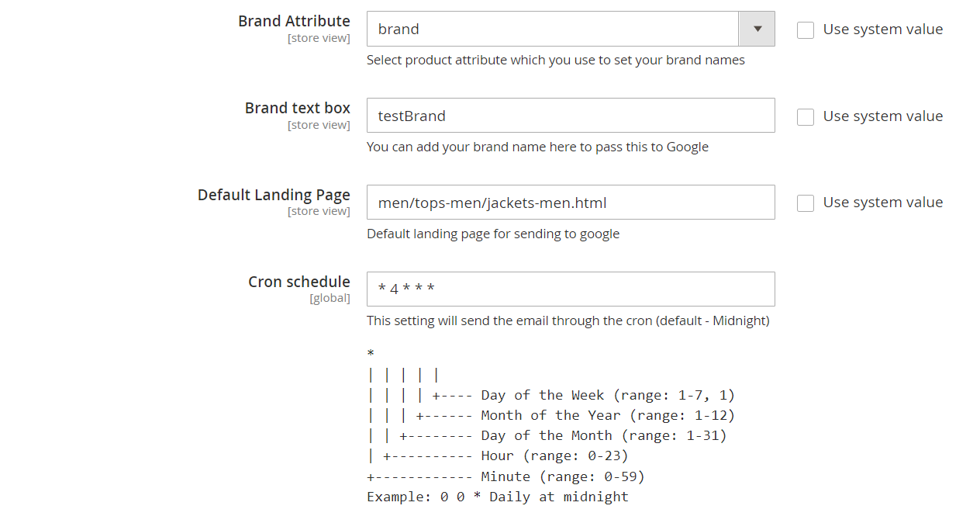
Task: Check 'Use system value' box for Default Landing Page
Action: click(x=806, y=203)
